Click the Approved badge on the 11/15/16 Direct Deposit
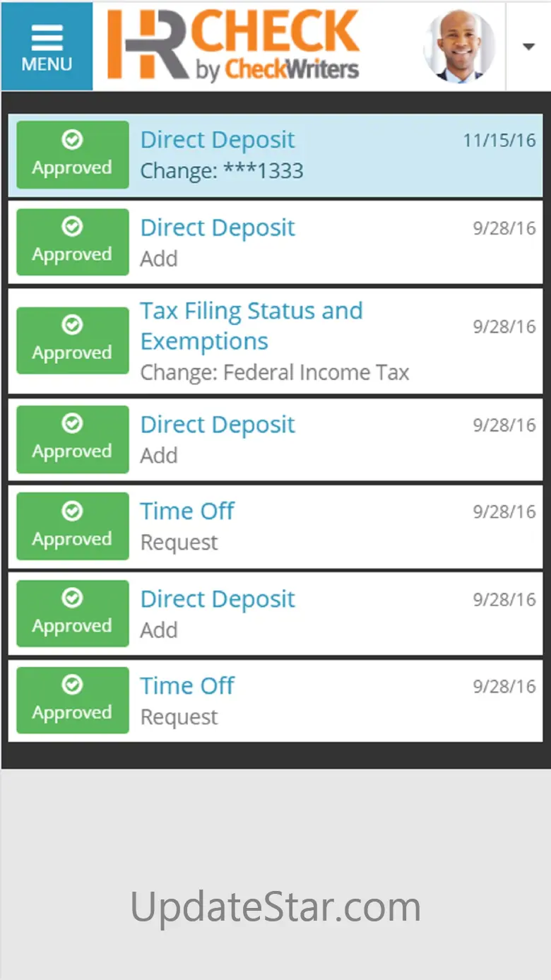Viewport: 551px width, 980px height. coord(72,155)
